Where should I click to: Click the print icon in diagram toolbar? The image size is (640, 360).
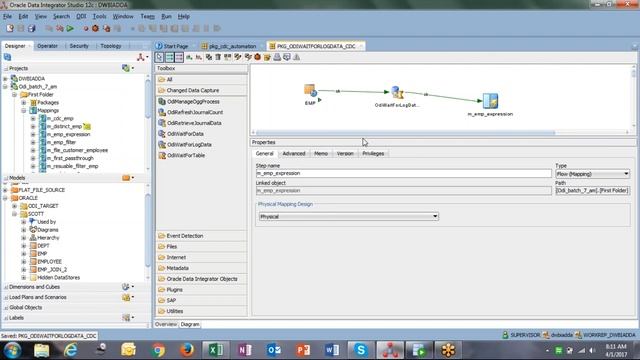(277, 57)
